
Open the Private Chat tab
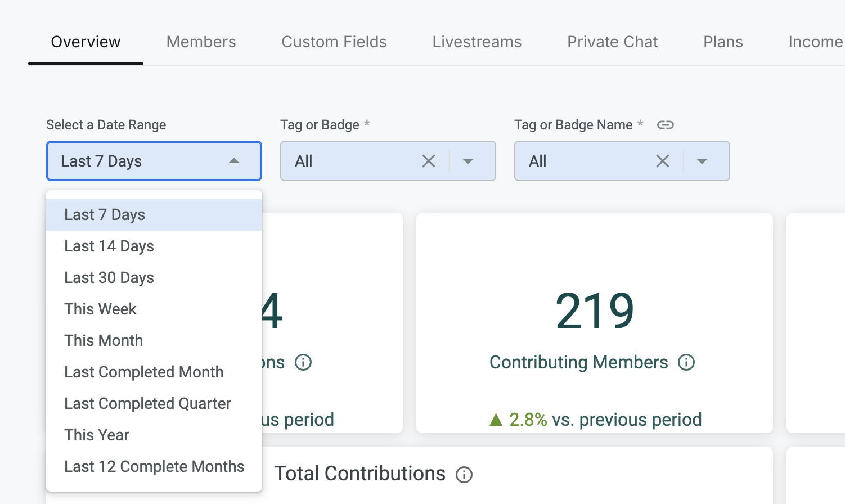[x=612, y=42]
